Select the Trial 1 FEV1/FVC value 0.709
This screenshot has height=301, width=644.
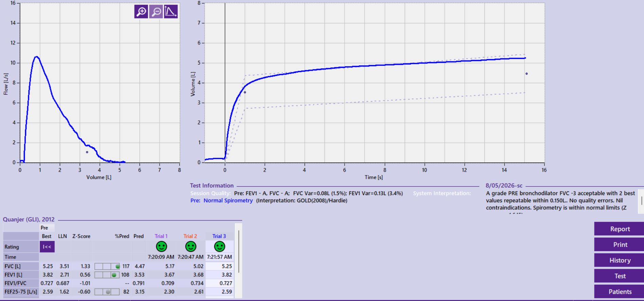[x=168, y=283]
